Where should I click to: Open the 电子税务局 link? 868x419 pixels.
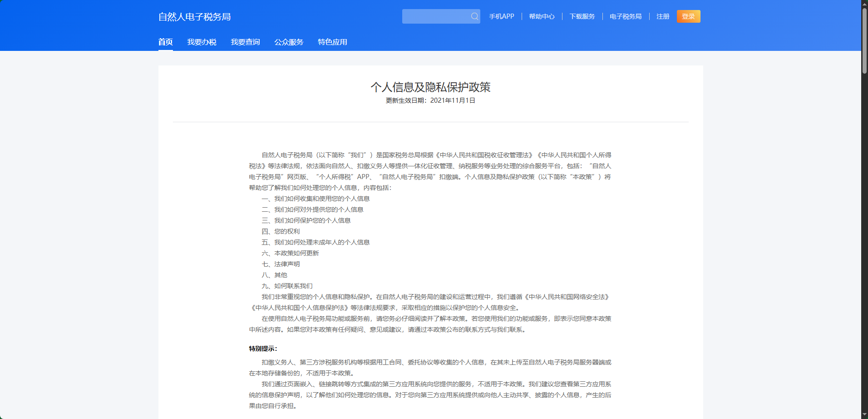click(x=625, y=16)
